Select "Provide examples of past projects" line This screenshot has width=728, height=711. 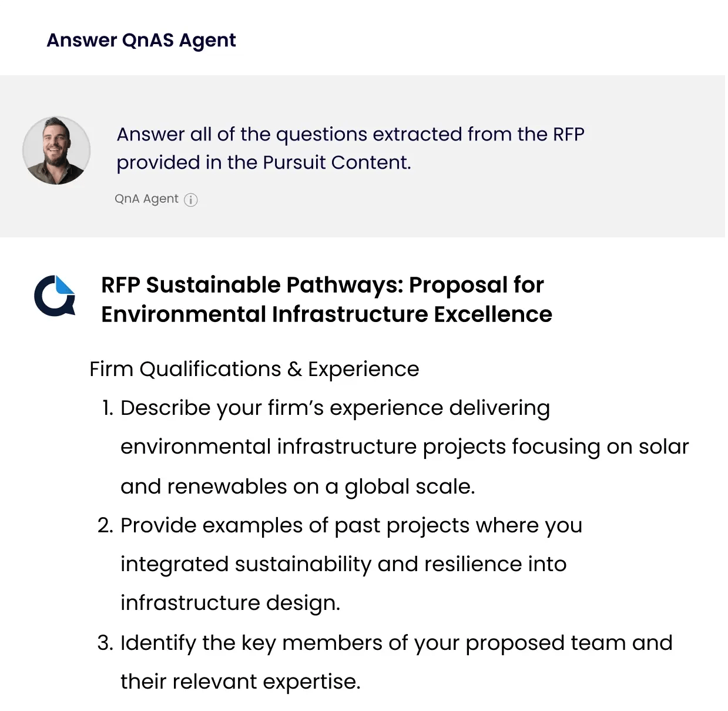(351, 525)
